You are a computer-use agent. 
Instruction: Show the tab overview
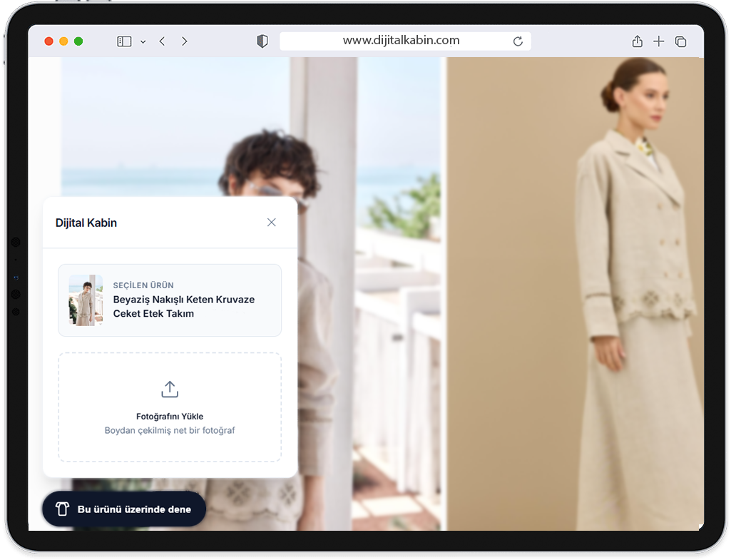(680, 41)
